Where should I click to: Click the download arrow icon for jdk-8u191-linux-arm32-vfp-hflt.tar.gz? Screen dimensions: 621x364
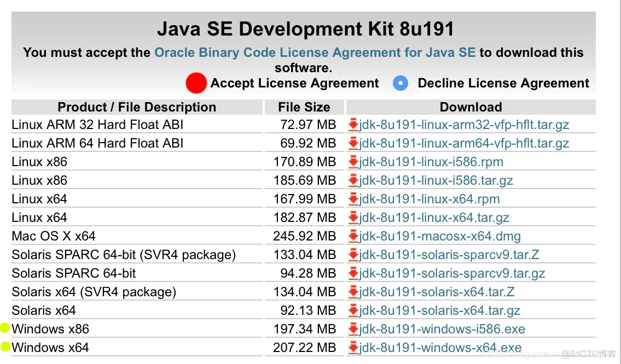[353, 125]
